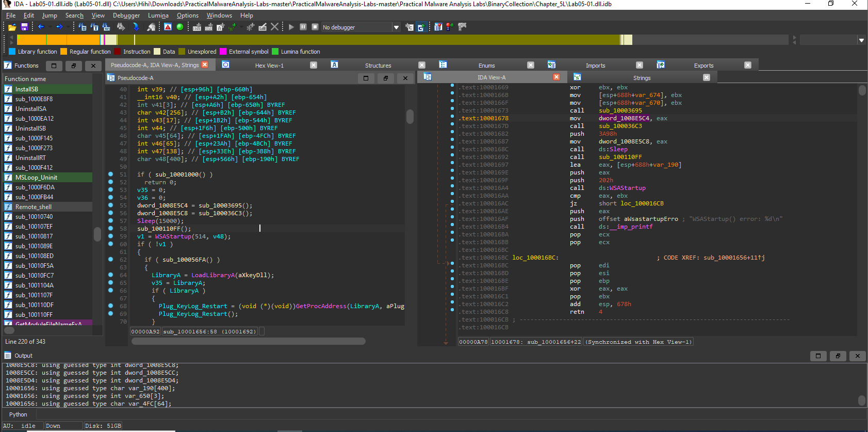Close the Strings tab
Viewport: 868px width, 432px height.
pos(707,77)
